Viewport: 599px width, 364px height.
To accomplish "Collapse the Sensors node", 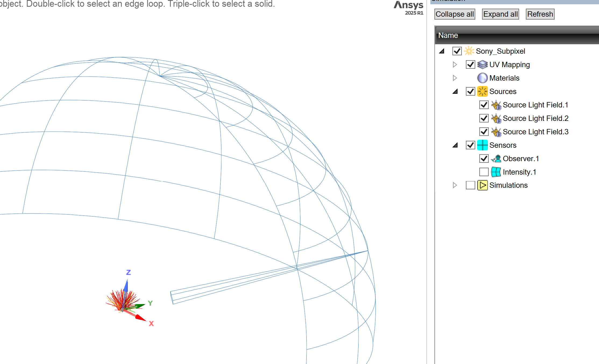I will (x=455, y=145).
